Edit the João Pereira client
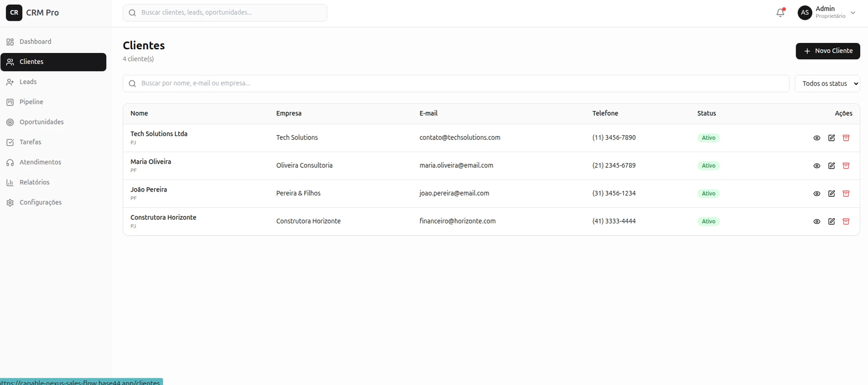Image resolution: width=868 pixels, height=385 pixels. point(831,193)
